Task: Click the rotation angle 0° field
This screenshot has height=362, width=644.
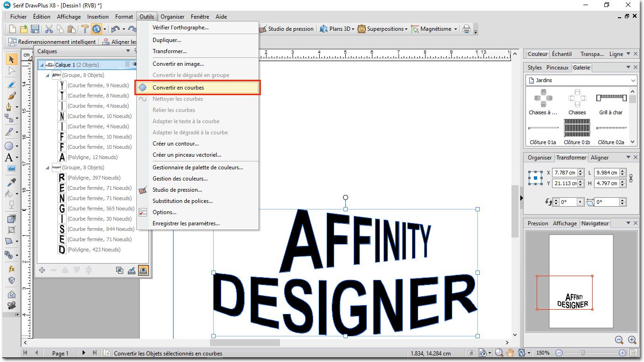Action: coord(567,202)
